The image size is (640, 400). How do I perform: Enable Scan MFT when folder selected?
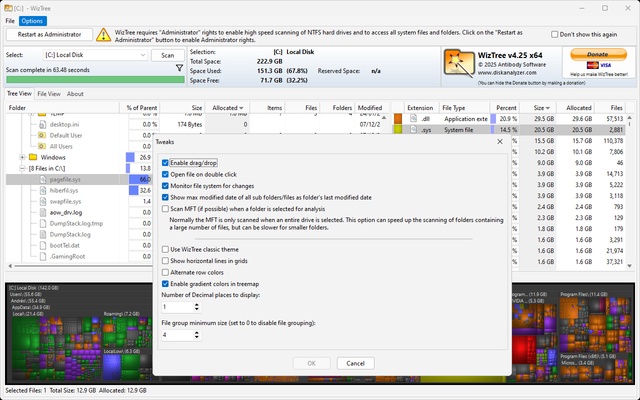click(165, 209)
